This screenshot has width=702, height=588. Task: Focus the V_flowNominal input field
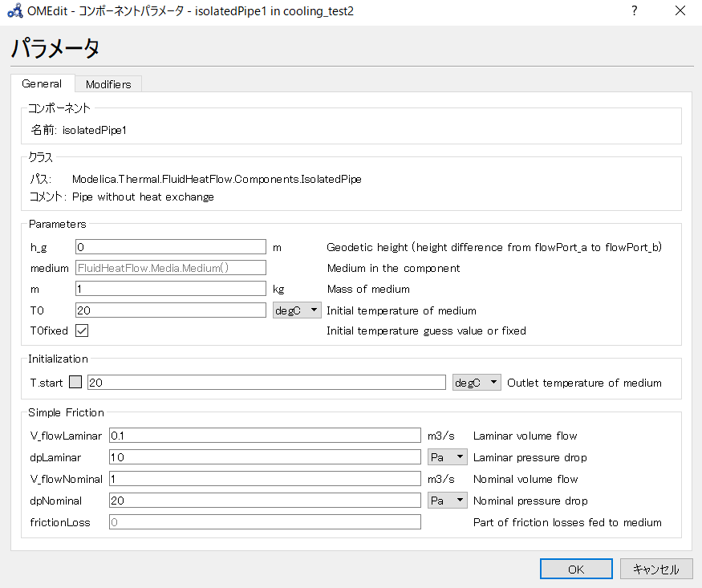click(x=265, y=479)
